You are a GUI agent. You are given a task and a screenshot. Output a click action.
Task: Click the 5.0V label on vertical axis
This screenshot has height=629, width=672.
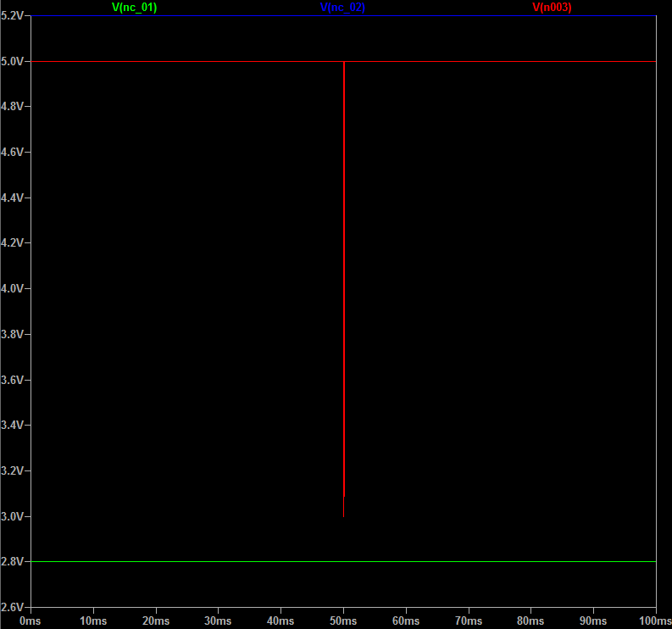(x=14, y=61)
